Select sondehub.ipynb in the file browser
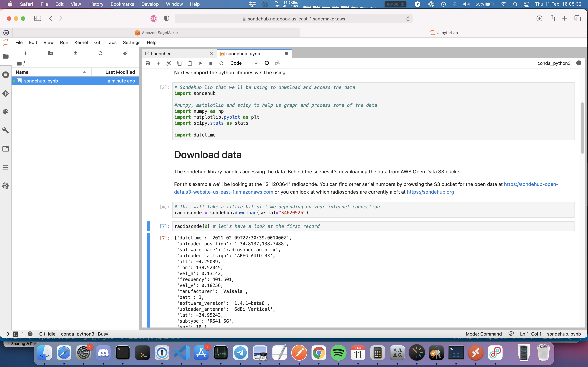 tap(41, 81)
